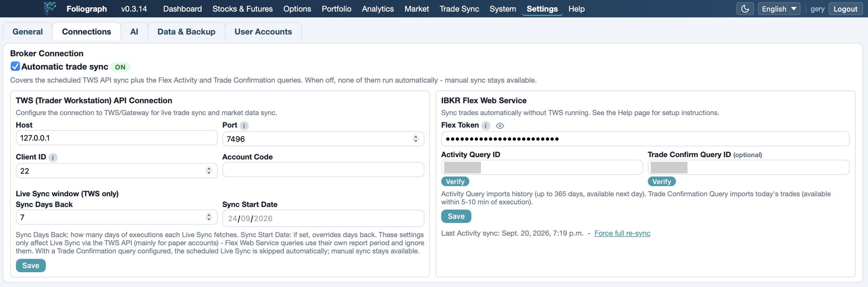
Task: Click the Sync Start Date field
Action: (x=323, y=218)
